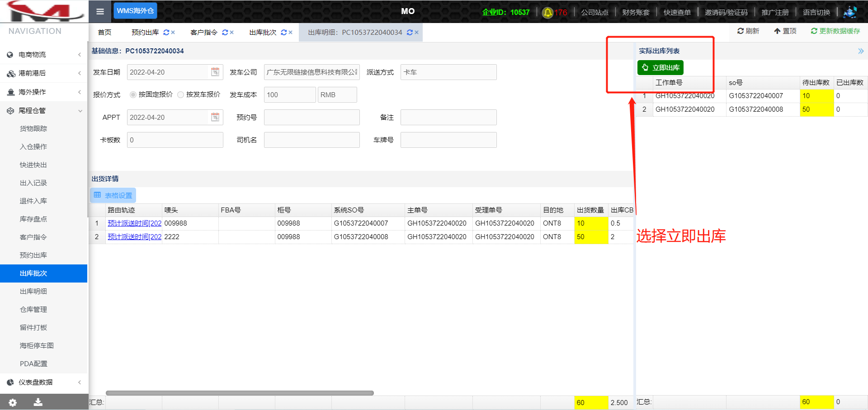Close the 客户指令 tab
Screen dimensions: 868x410
point(231,33)
